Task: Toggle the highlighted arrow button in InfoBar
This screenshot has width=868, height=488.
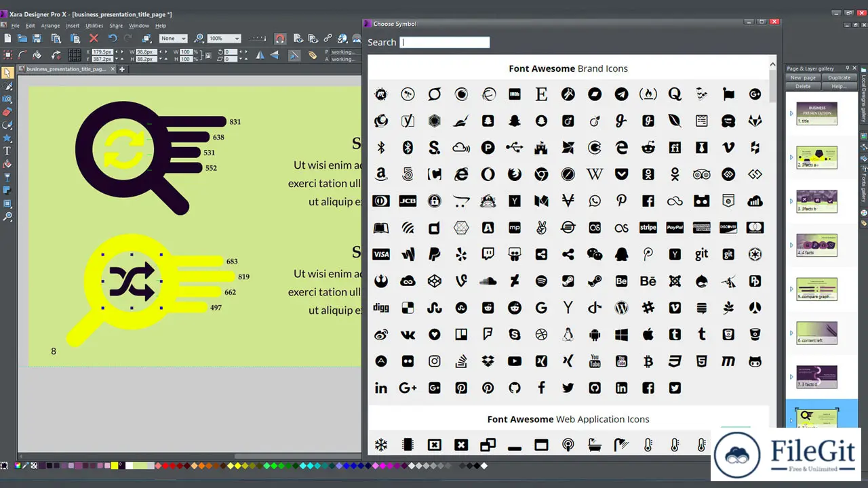Action: [x=294, y=56]
